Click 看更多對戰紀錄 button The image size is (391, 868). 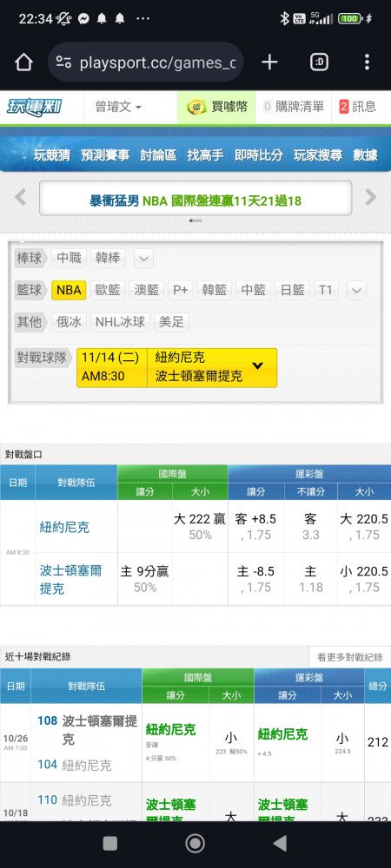349,657
